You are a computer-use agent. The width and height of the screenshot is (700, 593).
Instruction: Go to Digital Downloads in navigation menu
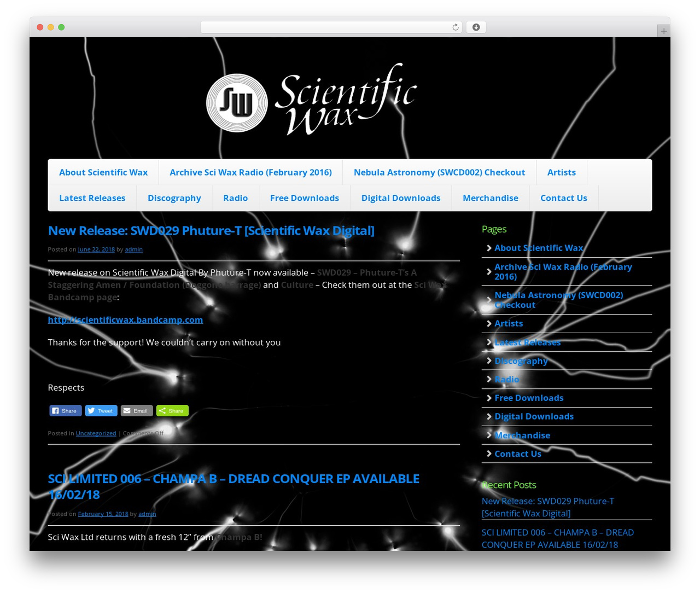[401, 198]
